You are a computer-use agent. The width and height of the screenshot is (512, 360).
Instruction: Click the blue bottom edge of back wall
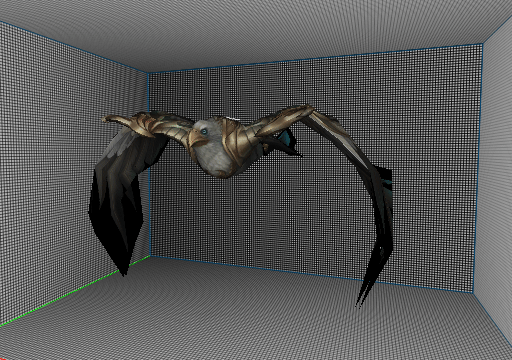311,274
